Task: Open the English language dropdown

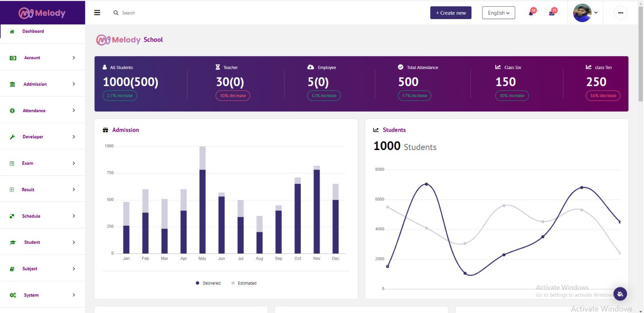Action: coord(498,13)
